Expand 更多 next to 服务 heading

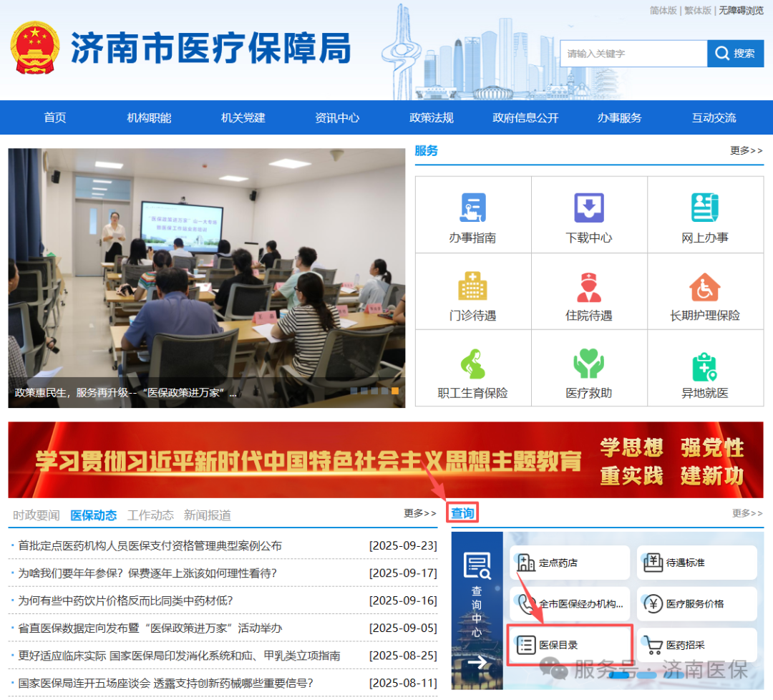coord(747,150)
